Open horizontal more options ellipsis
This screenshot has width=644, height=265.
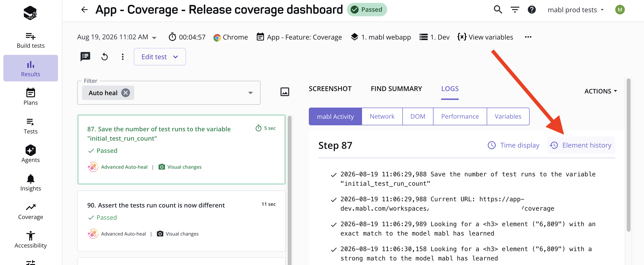(528, 37)
